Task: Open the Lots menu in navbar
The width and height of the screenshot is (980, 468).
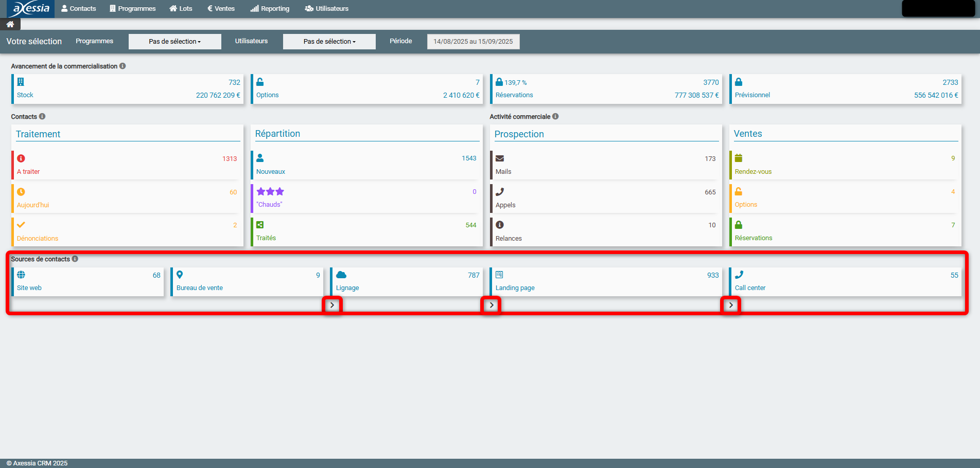Action: (181, 9)
